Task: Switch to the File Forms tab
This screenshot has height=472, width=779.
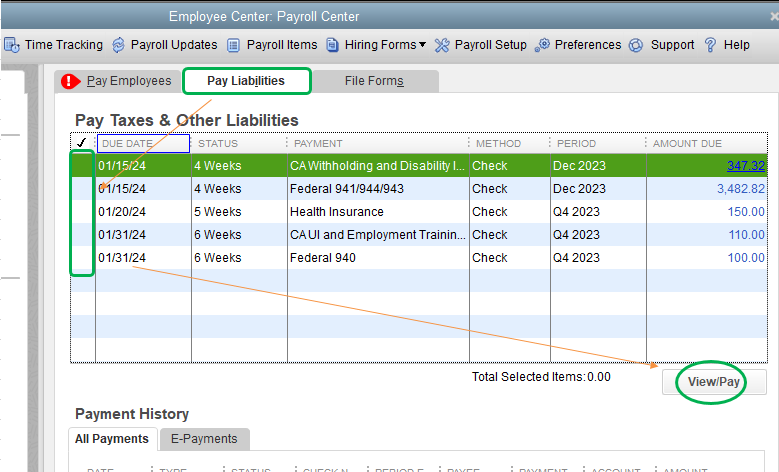Action: coord(374,81)
